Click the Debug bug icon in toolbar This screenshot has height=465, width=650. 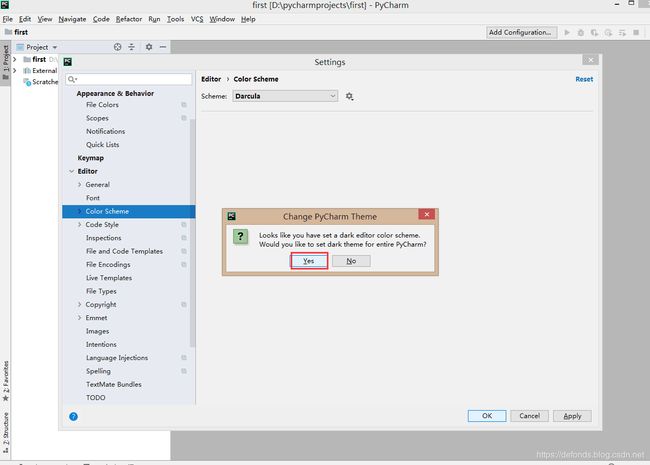(580, 32)
